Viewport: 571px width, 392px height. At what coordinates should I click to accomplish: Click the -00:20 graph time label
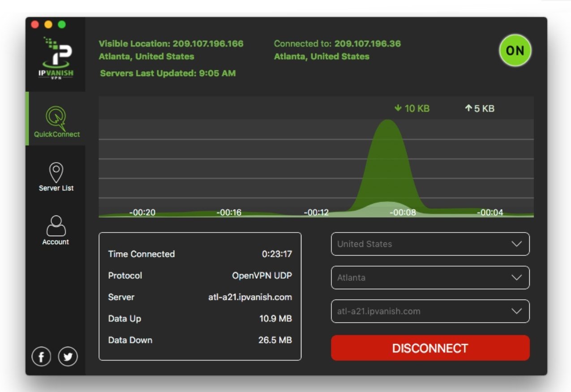coord(142,212)
